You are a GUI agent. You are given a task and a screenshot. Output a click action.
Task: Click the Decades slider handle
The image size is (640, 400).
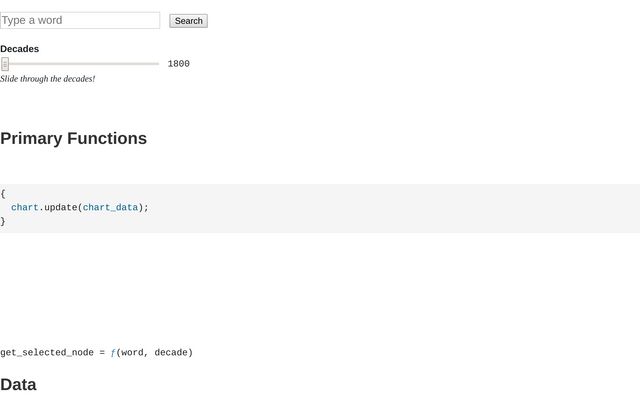(x=5, y=64)
